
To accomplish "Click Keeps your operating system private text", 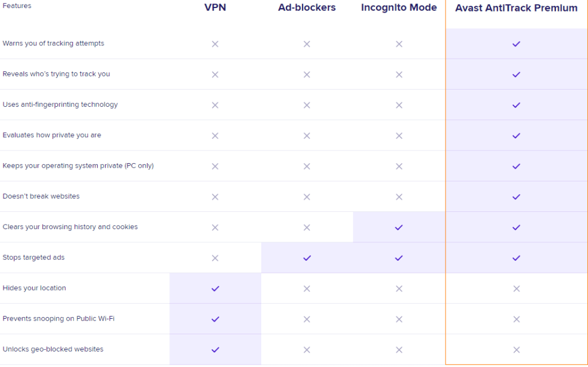I will [78, 166].
